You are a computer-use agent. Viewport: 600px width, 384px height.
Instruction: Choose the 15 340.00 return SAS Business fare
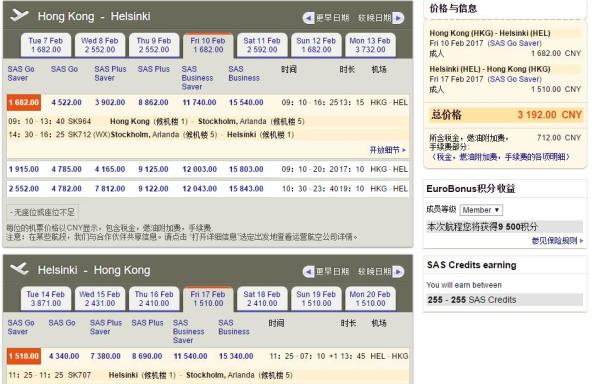coord(236,356)
